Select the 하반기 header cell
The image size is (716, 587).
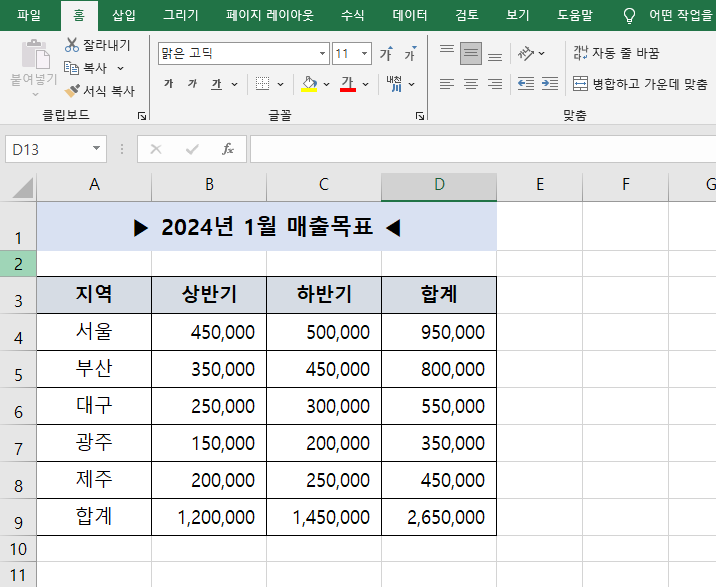(324, 294)
